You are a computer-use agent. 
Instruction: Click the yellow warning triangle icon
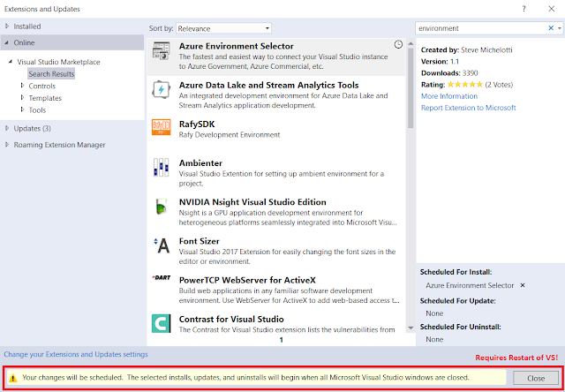point(13,378)
